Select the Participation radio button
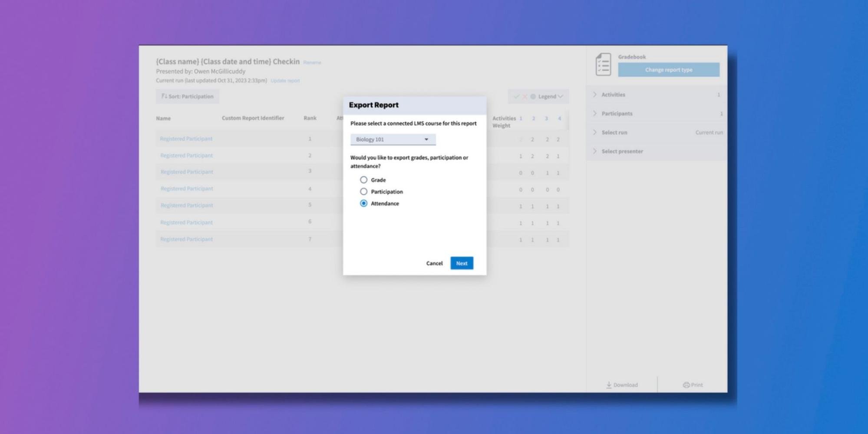 click(363, 192)
